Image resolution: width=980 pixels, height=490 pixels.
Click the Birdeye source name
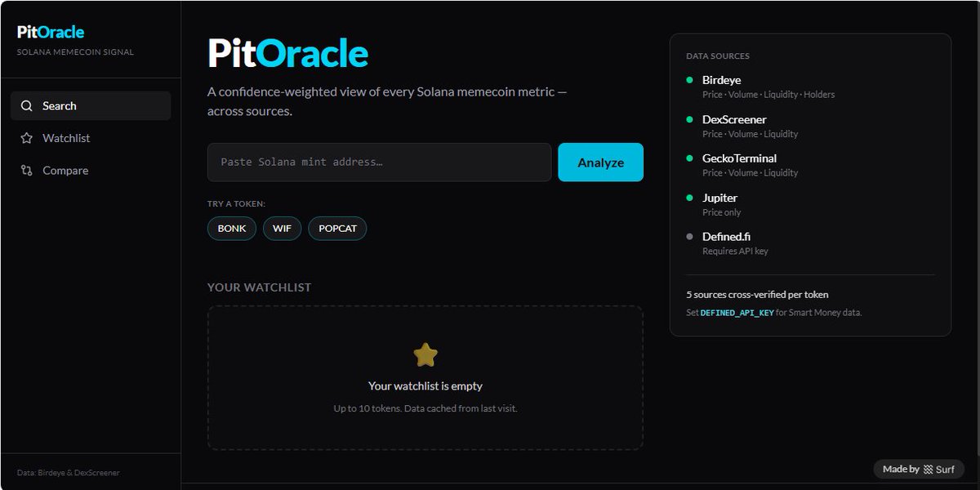tap(721, 80)
